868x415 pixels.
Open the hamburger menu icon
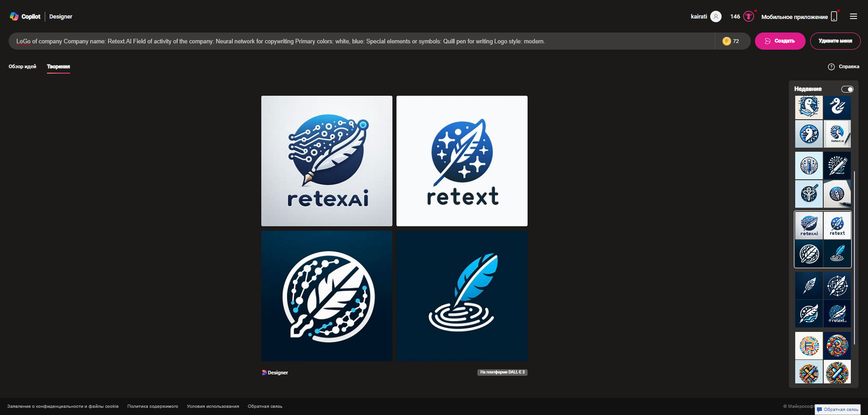pyautogui.click(x=854, y=16)
